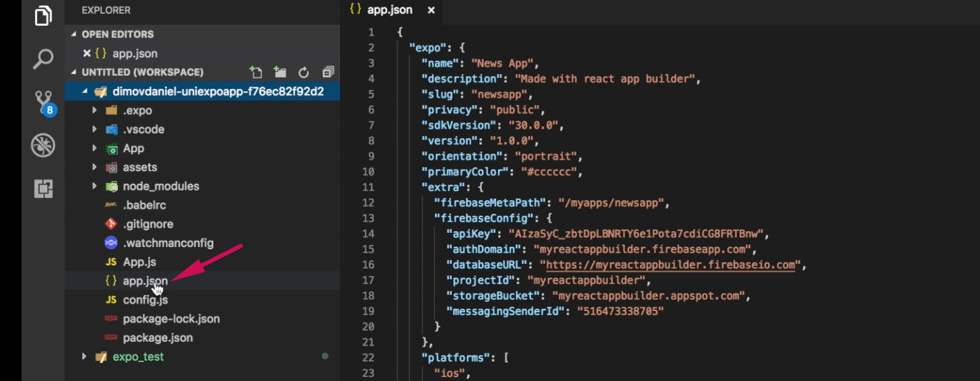Expand the node_modules folder
The image size is (980, 381).
(95, 186)
